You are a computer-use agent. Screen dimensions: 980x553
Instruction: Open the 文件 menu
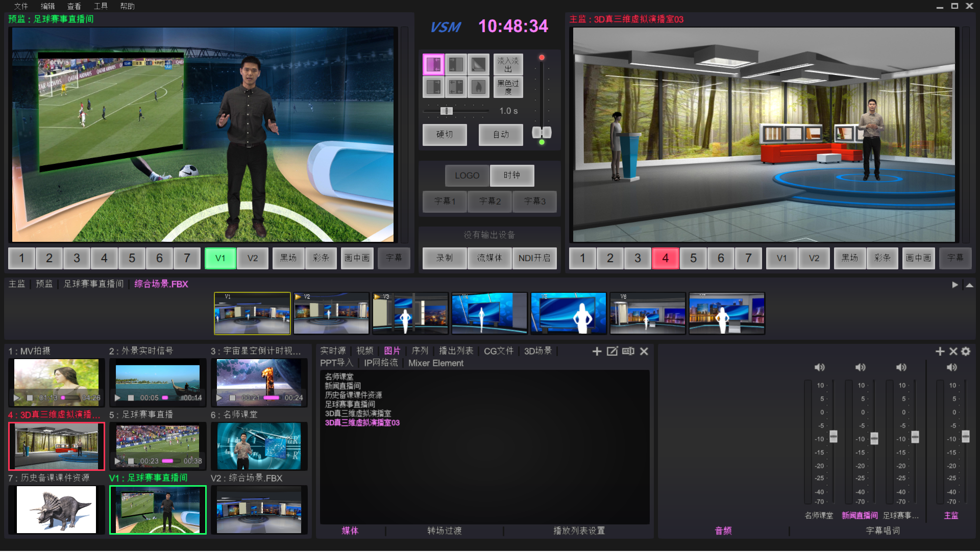tap(21, 6)
